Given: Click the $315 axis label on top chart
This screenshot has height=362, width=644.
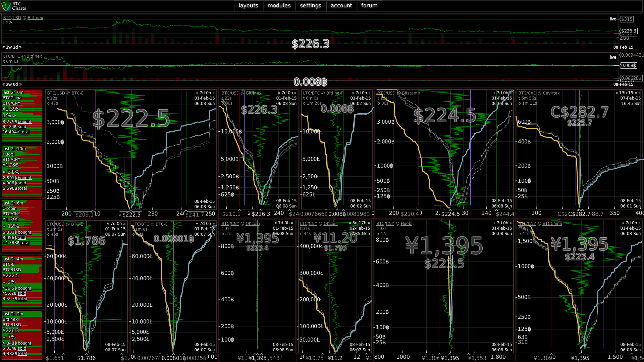Looking at the screenshot, I should click(x=627, y=19).
